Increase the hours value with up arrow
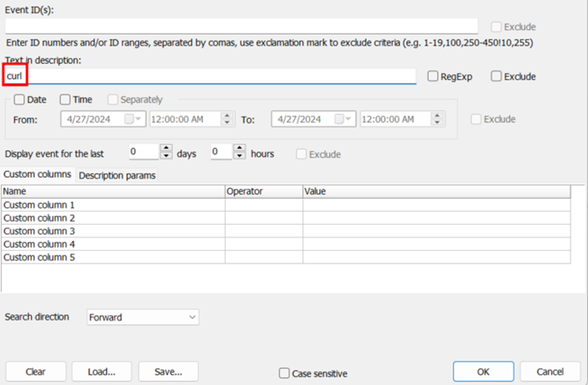This screenshot has height=385, width=588. pos(239,148)
